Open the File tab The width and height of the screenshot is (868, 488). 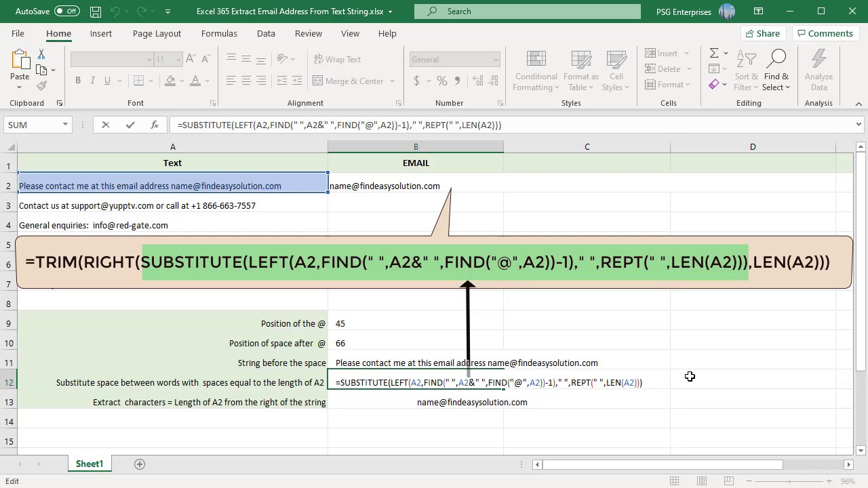click(x=18, y=33)
